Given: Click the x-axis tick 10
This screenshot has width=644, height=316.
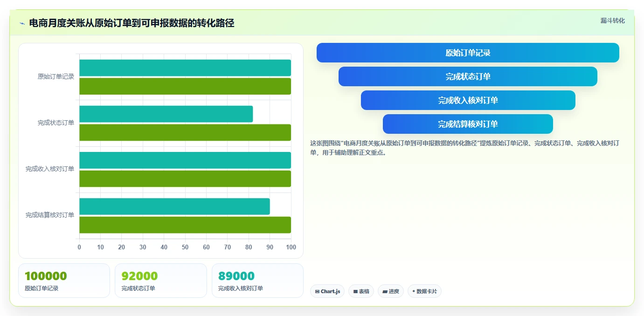Looking at the screenshot, I should click(x=100, y=247).
